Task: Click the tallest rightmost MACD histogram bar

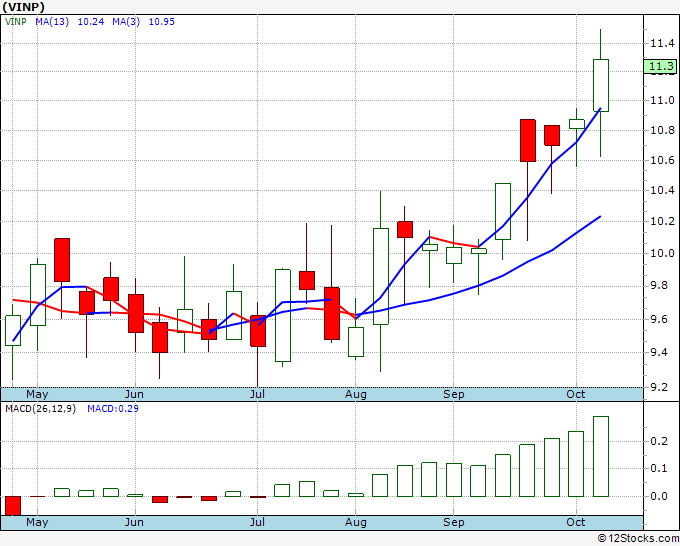Action: [601, 456]
